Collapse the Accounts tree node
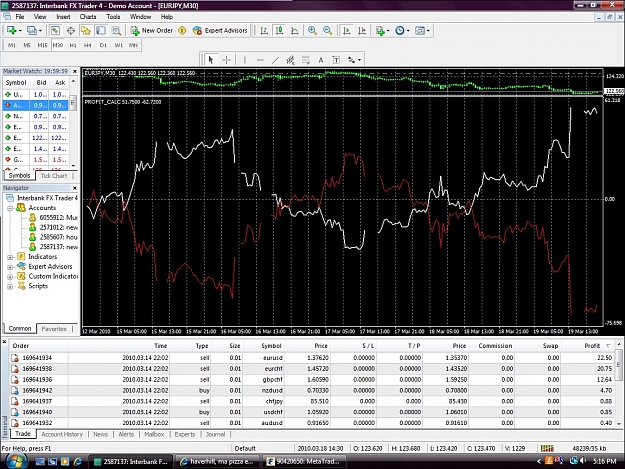The height and width of the screenshot is (469, 625). pyautogui.click(x=10, y=208)
